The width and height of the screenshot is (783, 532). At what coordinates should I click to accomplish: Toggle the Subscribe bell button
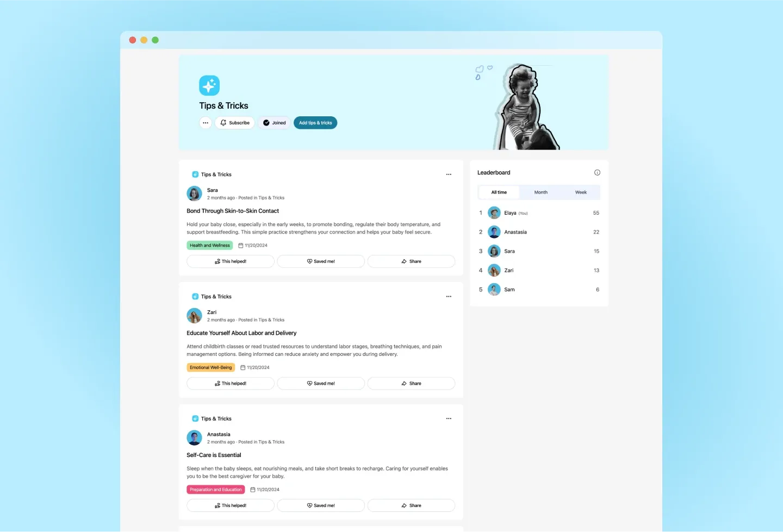235,123
